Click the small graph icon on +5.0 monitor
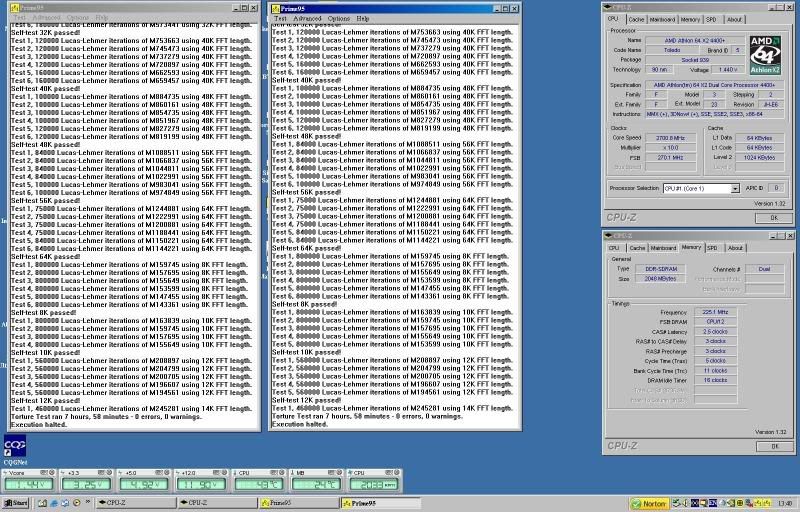This screenshot has width=800, height=512. [159, 472]
